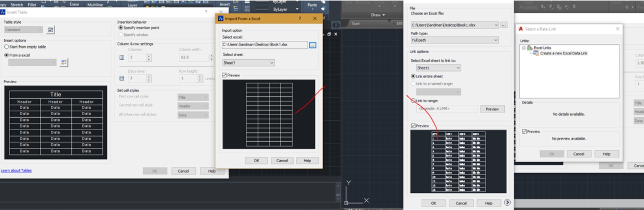Click Cancel below the linked table preview

point(461,203)
